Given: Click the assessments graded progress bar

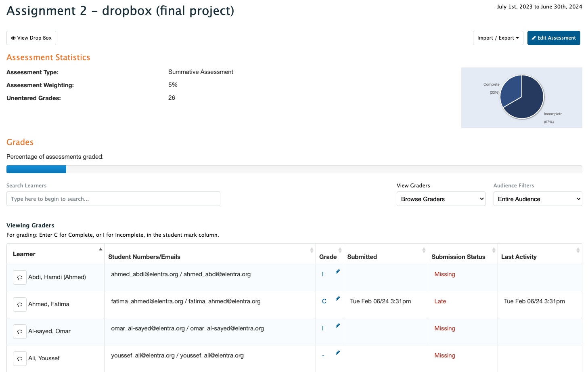Looking at the screenshot, I should (x=294, y=169).
